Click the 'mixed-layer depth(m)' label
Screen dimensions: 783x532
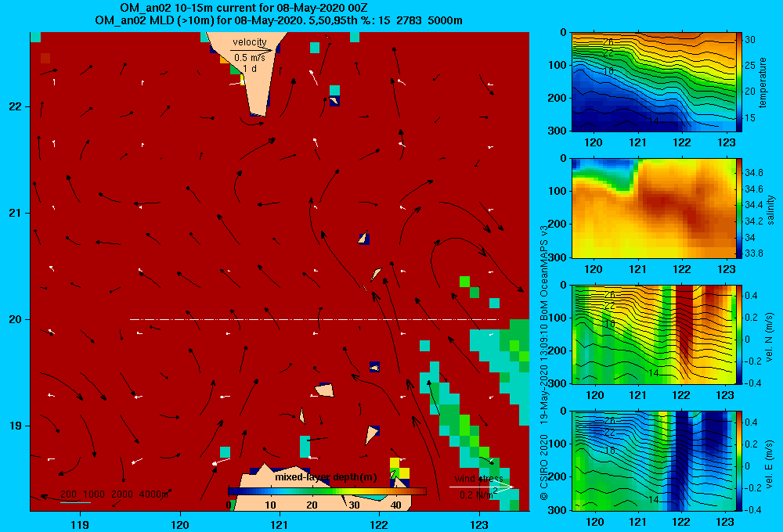(326, 477)
